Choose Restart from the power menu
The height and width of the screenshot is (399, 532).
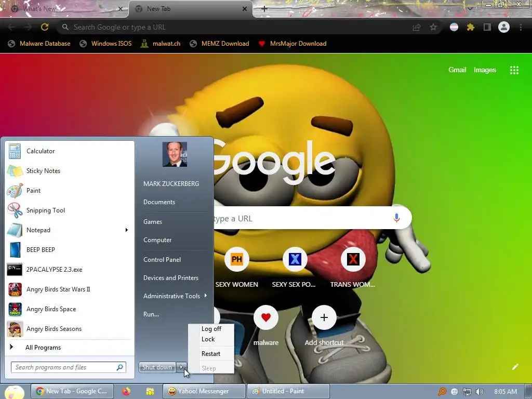pyautogui.click(x=211, y=353)
